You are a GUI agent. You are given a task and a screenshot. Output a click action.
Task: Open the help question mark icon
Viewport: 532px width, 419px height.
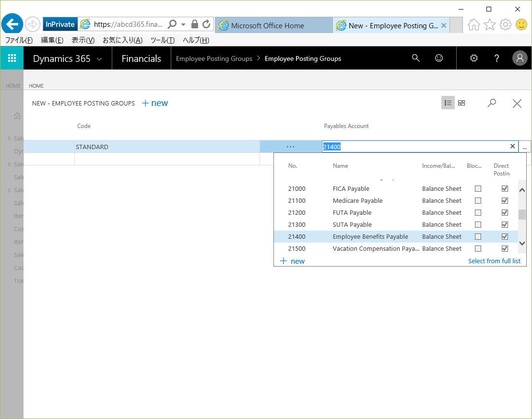click(x=497, y=58)
